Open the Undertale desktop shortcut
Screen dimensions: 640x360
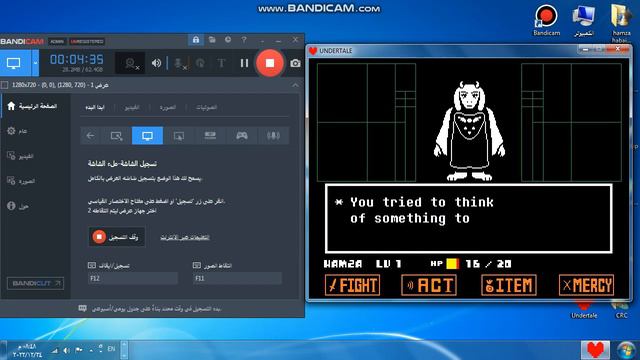tap(584, 311)
